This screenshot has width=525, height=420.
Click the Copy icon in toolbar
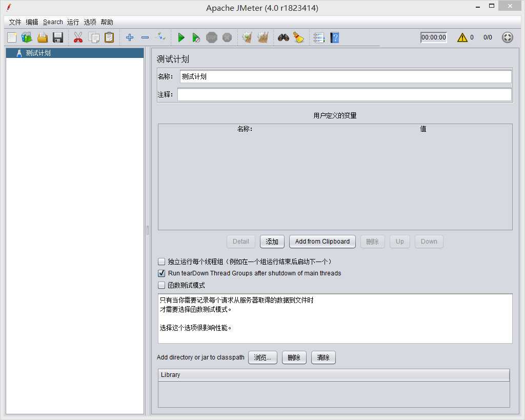[94, 37]
